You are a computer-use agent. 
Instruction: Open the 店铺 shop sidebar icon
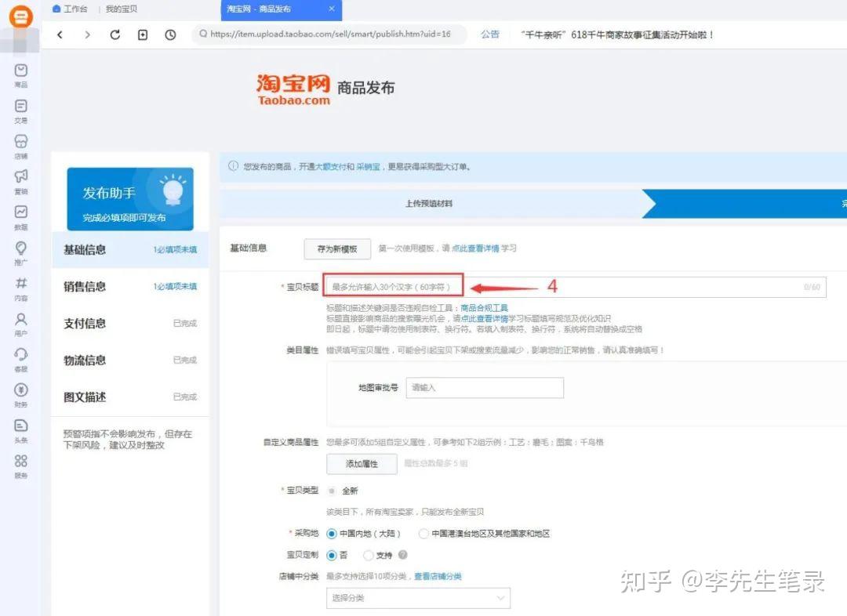[x=21, y=147]
